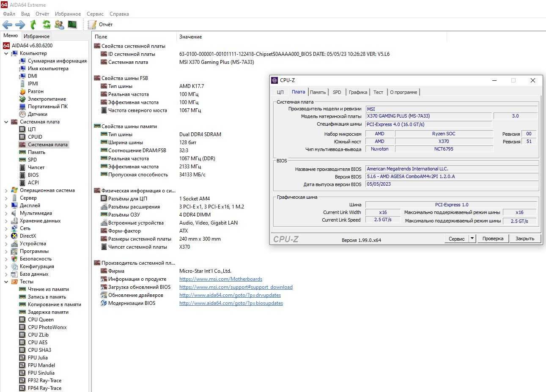Open the green monitor diagnostics toolbar icon
Viewport: 546px width, 392px height.
point(72,25)
